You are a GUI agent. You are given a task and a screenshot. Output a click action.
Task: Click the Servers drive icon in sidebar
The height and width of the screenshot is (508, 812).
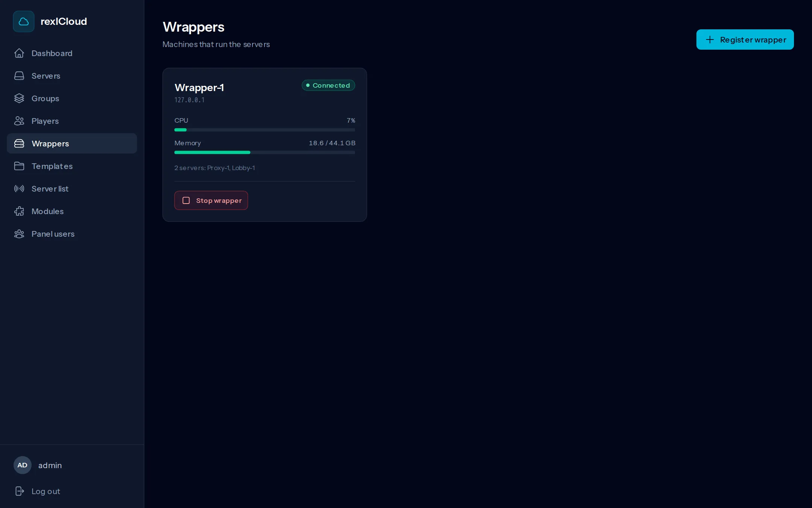19,76
